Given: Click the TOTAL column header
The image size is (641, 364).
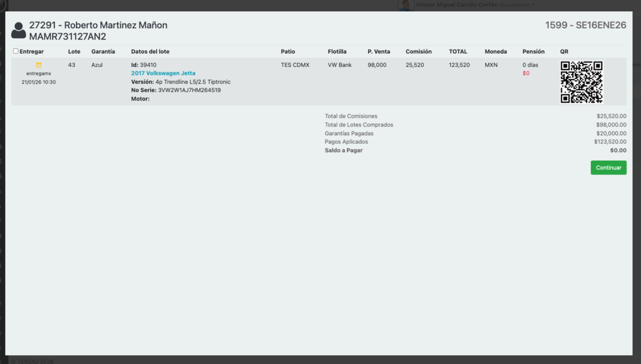Looking at the screenshot, I should [458, 51].
